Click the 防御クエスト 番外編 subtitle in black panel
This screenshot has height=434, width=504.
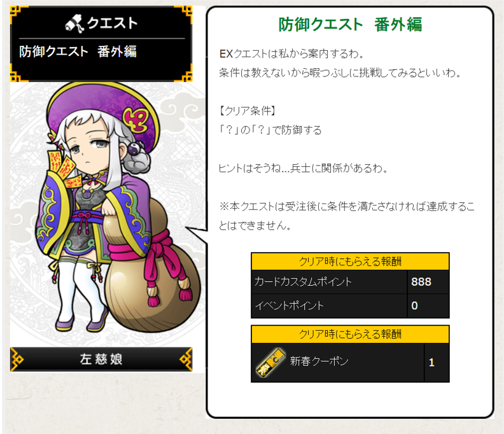click(x=78, y=52)
